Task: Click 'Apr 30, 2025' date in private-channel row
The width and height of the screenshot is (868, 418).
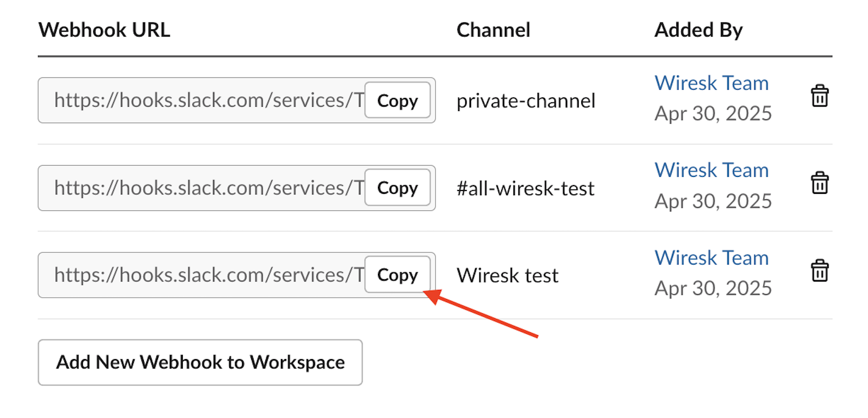Action: [x=713, y=114]
